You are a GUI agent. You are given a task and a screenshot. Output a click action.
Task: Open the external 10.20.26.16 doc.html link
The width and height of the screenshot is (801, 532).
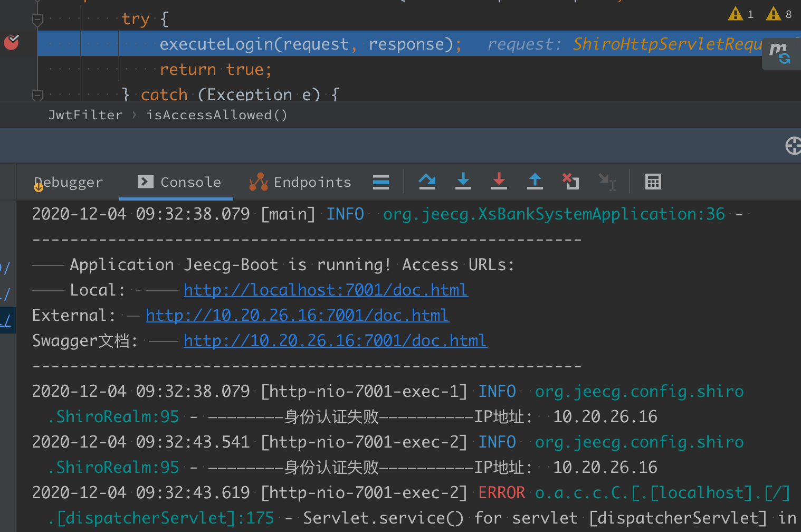(297, 315)
